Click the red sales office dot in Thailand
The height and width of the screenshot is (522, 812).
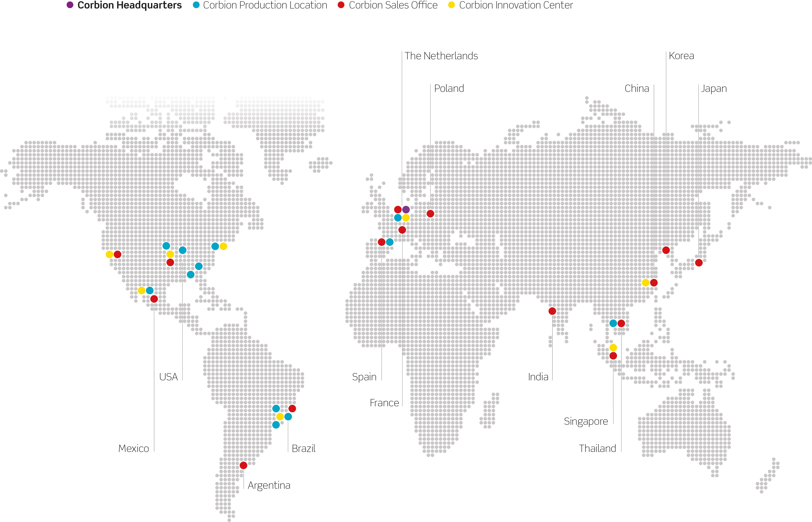(x=621, y=323)
